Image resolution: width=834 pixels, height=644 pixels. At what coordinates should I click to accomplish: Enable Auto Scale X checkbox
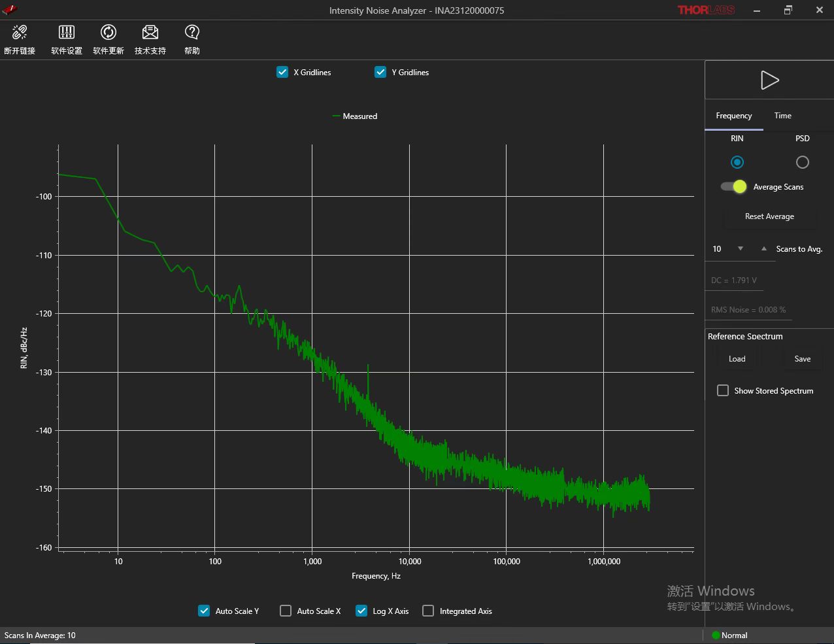286,611
